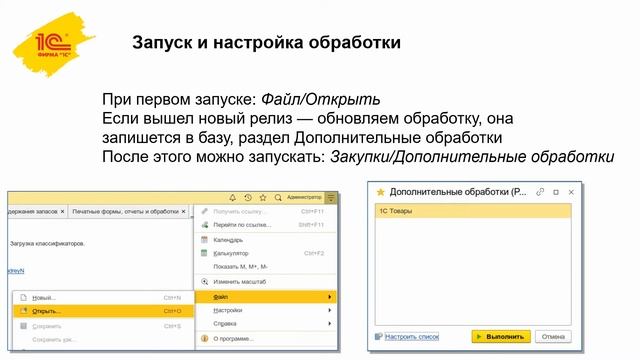Screen dimensions: 640x360
Task: Open Календарь from the menu
Action: pyautogui.click(x=265, y=240)
